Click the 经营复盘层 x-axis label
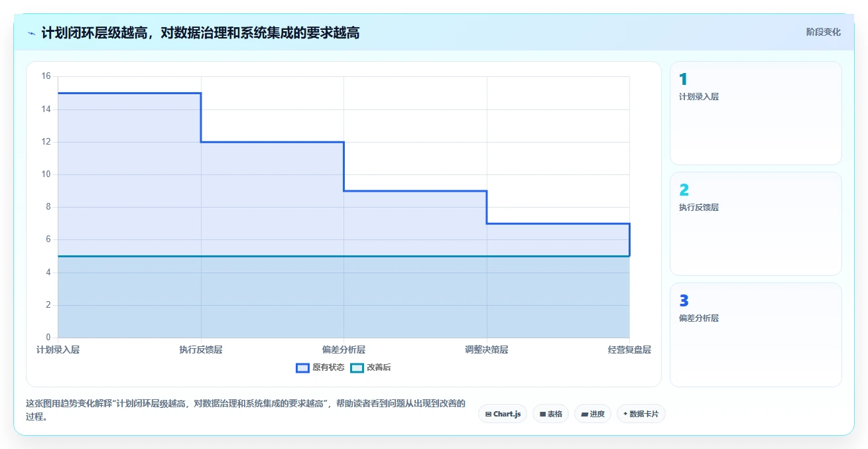The image size is (868, 449). click(x=629, y=350)
